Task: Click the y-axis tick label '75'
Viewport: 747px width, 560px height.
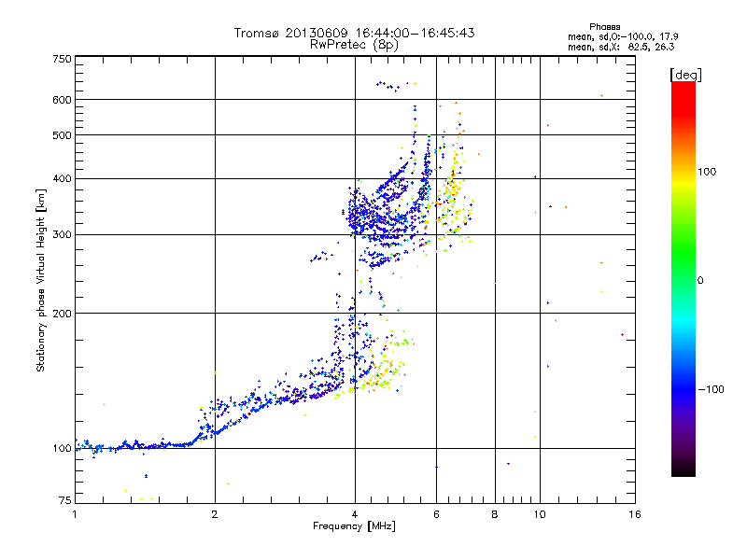Action: click(x=65, y=500)
